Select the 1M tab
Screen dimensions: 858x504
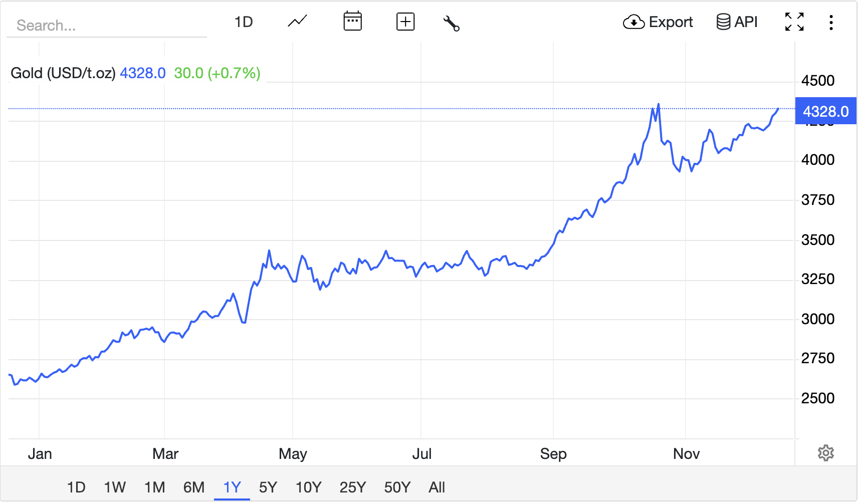pyautogui.click(x=155, y=486)
